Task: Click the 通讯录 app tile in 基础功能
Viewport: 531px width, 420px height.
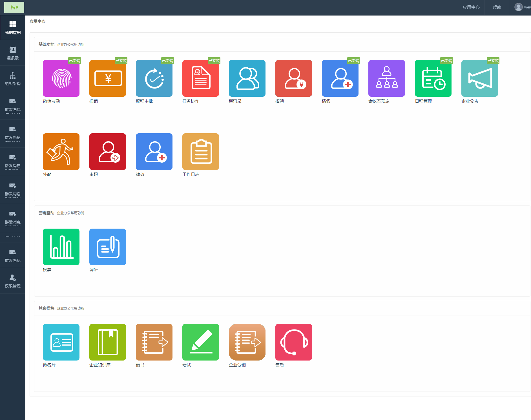Action: click(247, 78)
